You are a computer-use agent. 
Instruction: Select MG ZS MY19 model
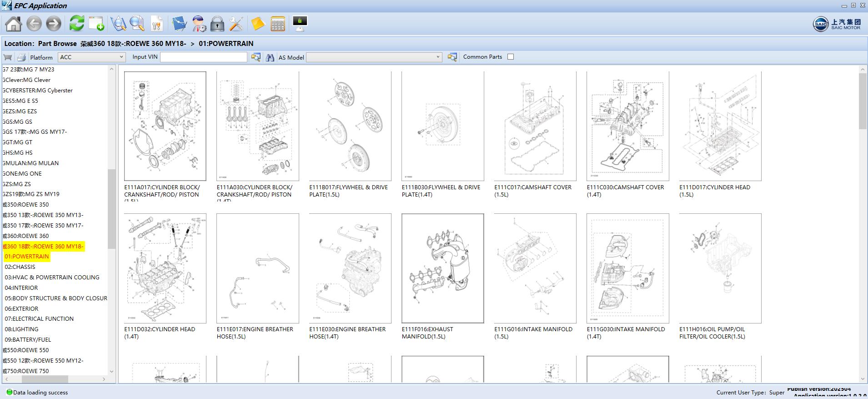31,194
